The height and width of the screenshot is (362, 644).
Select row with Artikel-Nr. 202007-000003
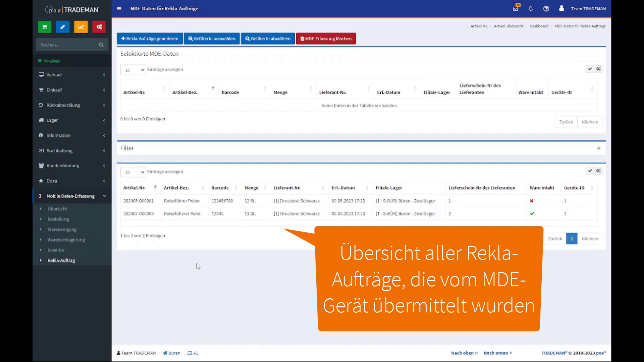click(x=359, y=214)
